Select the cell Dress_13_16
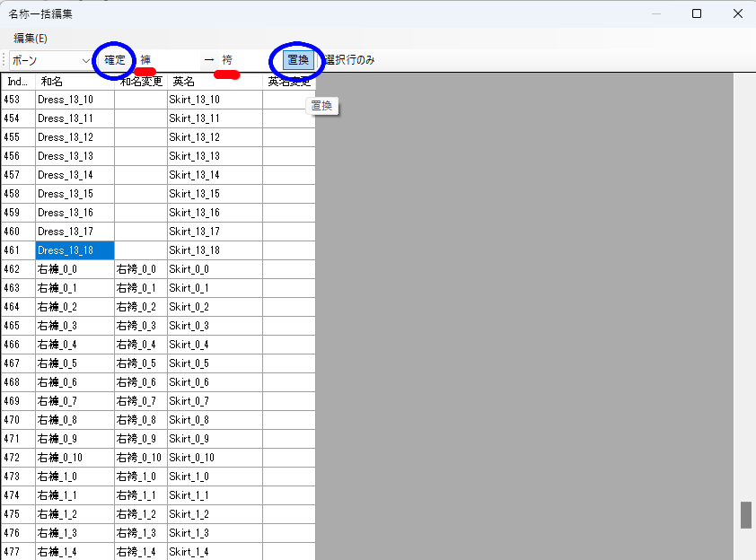The width and height of the screenshot is (756, 560). (75, 213)
